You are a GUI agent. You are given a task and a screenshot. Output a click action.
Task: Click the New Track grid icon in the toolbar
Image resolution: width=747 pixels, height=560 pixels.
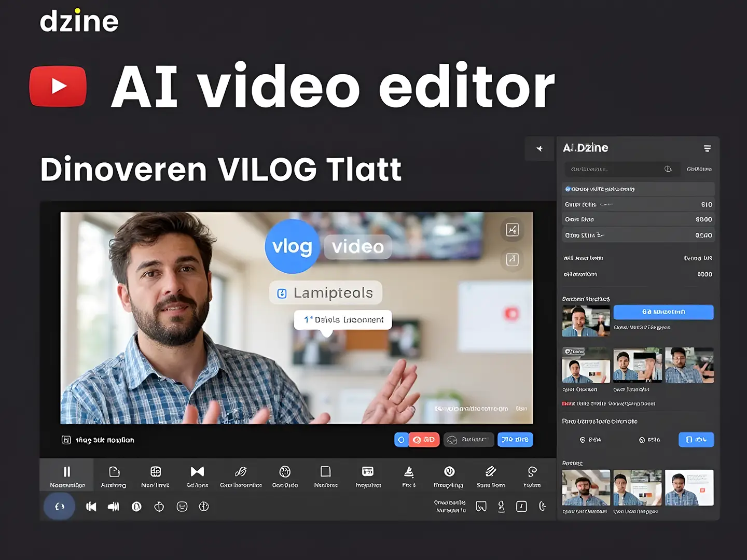pyautogui.click(x=156, y=472)
